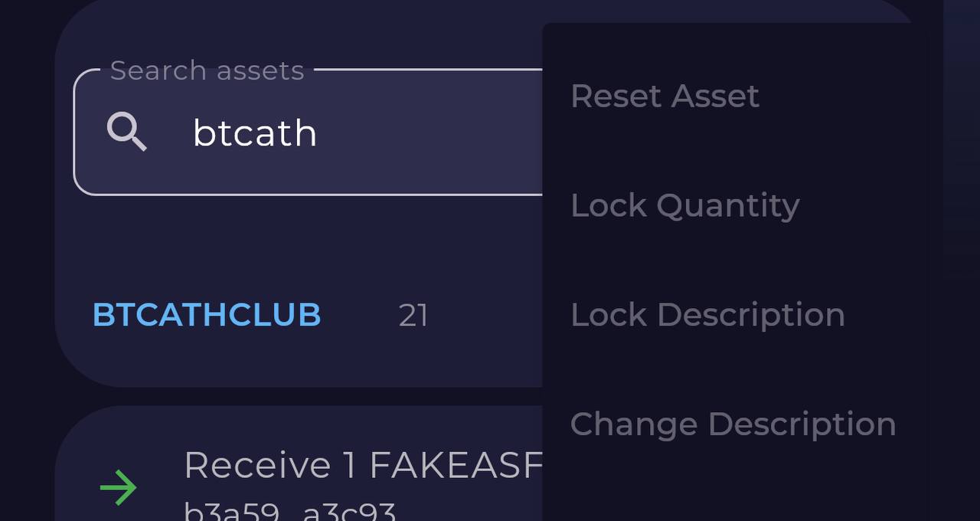The image size is (980, 521).
Task: Open the BTCATHCLUB asset
Action: coord(207,315)
